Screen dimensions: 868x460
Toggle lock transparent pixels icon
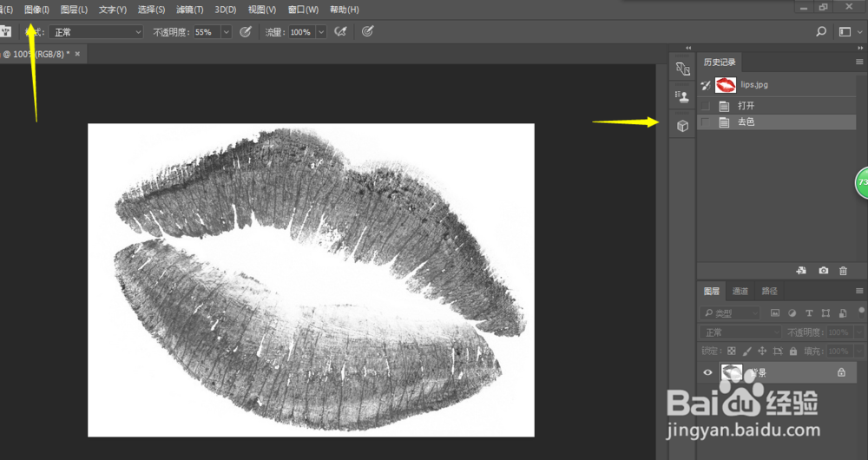[731, 351]
